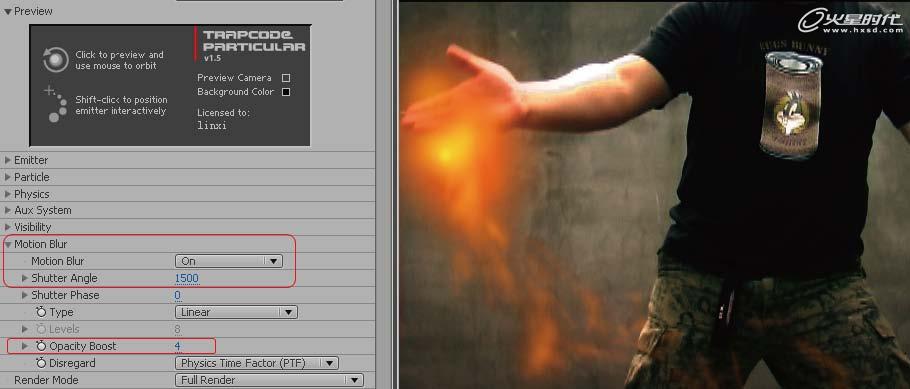Screen dimensions: 910x389
Task: Click the 'Shutter Angle' label
Action: pyautogui.click(x=64, y=278)
